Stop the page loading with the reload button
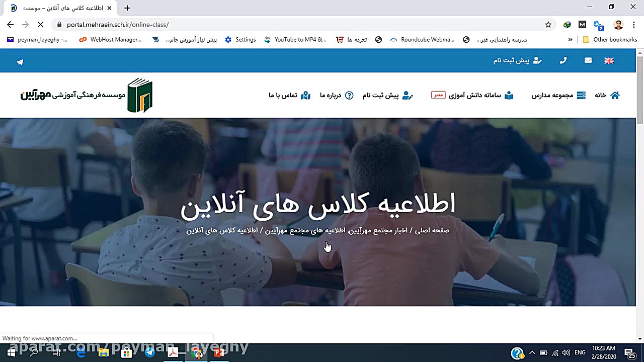 tap(41, 24)
